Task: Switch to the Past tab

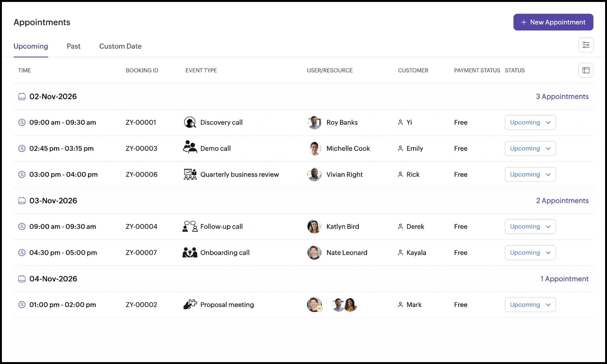Action: tap(73, 46)
